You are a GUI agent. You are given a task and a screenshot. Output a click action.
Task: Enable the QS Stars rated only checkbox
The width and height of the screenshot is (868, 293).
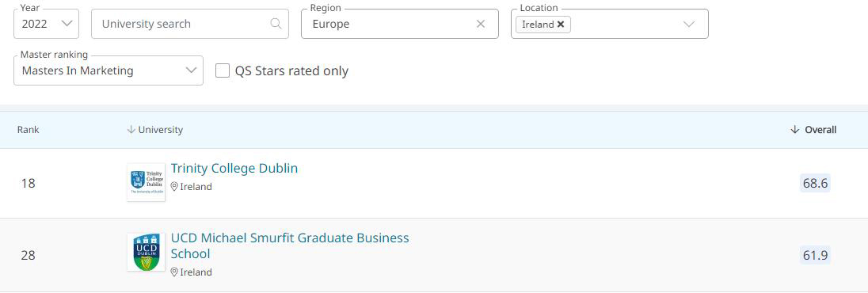click(x=223, y=71)
